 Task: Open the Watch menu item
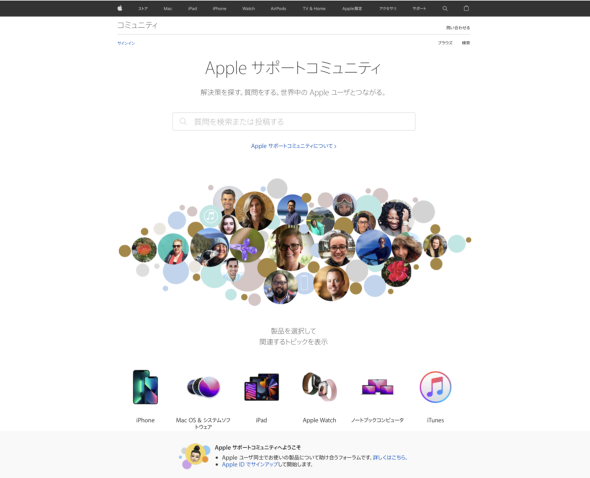coord(248,9)
